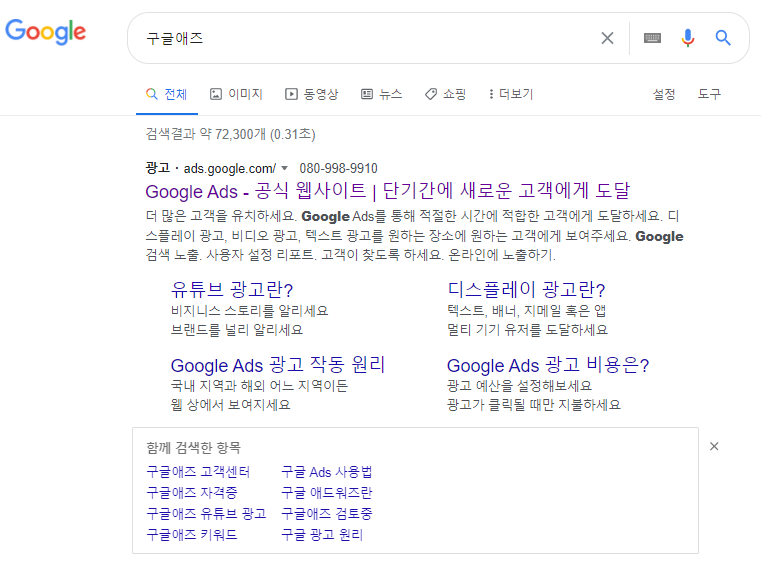Viewport: 761px width, 570px height.
Task: Switch to the 동영상 tab
Action: pyautogui.click(x=312, y=94)
